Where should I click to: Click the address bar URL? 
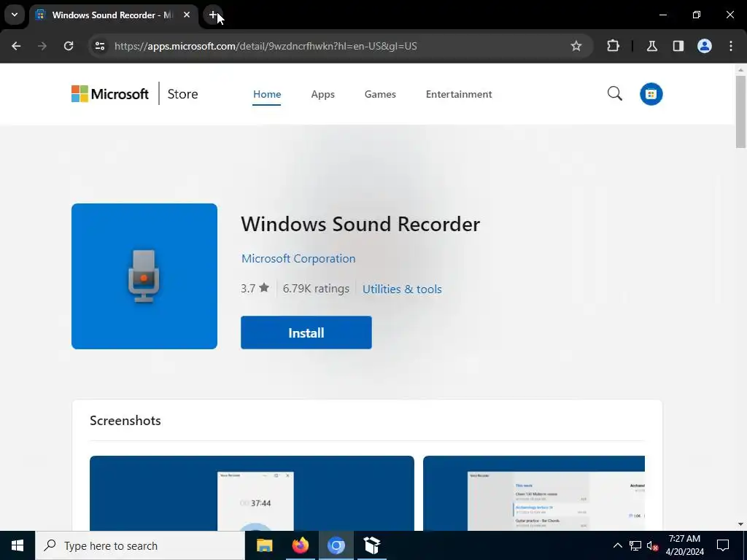[x=266, y=46]
